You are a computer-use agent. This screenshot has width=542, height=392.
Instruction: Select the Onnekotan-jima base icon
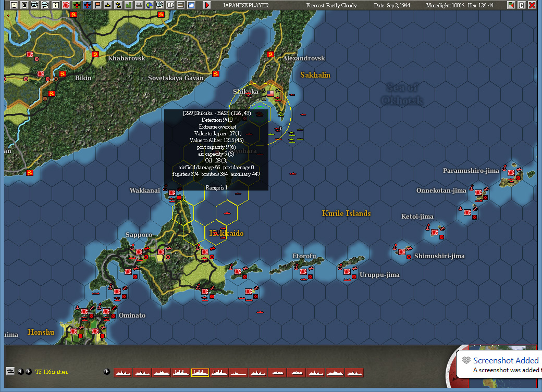tap(478, 193)
